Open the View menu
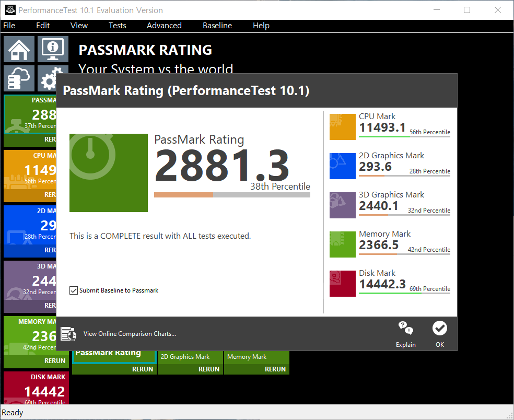The height and width of the screenshot is (420, 514). 79,26
